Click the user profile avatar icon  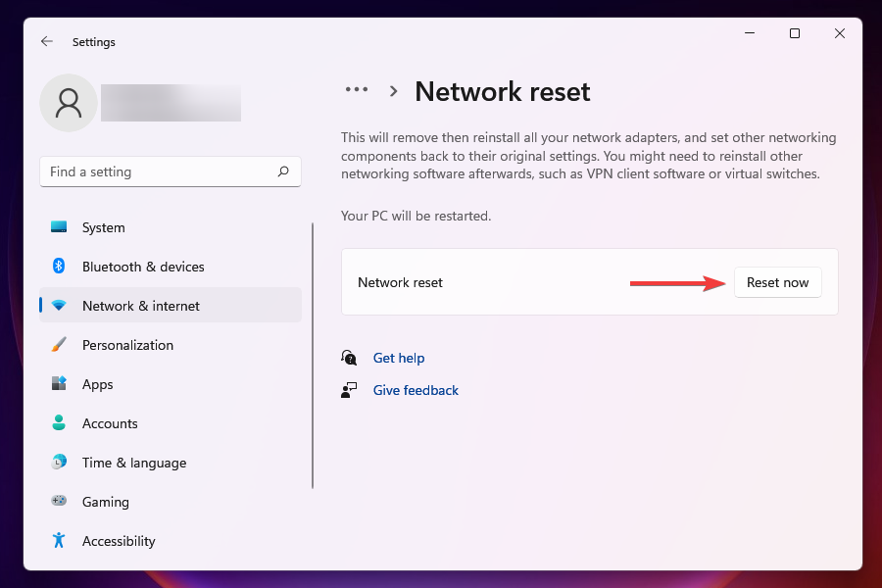tap(69, 103)
